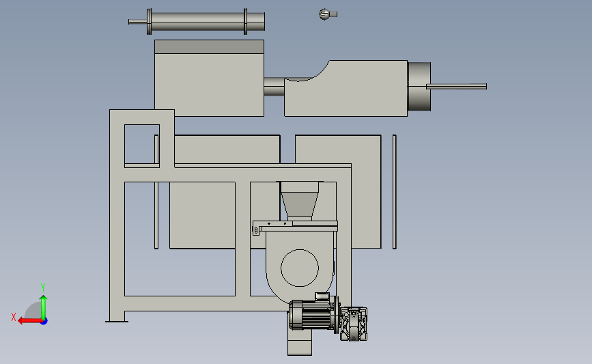The width and height of the screenshot is (592, 364).
Task: Select the housing with the curved cutout
Action: tap(346, 88)
